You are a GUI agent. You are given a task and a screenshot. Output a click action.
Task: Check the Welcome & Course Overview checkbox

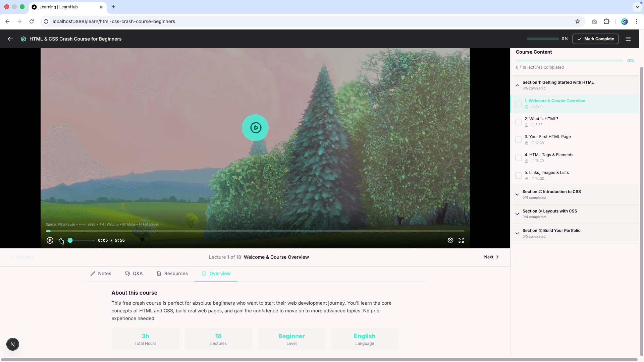coord(519,104)
